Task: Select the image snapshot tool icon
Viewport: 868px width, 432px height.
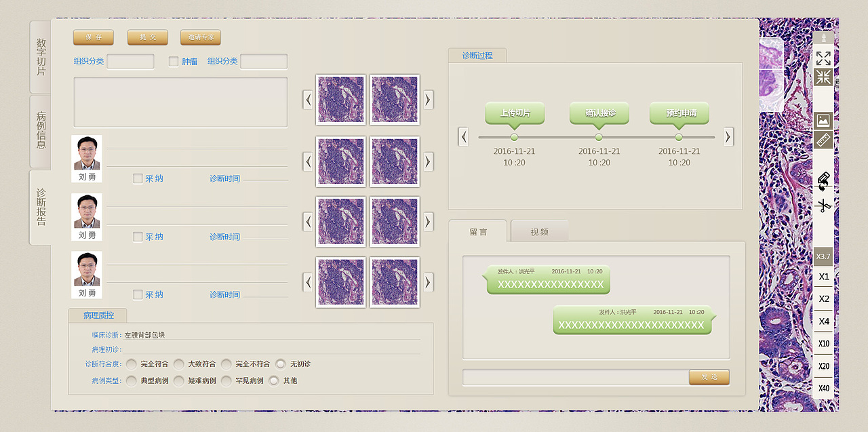Action: pyautogui.click(x=823, y=121)
